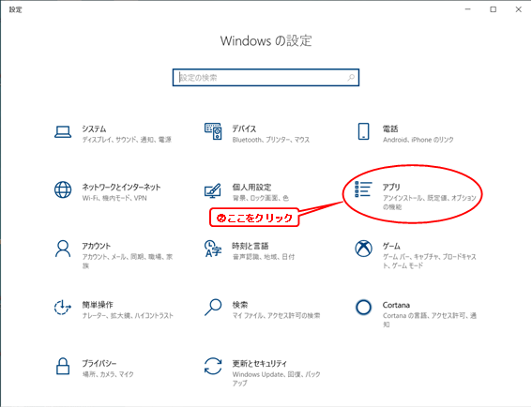Screen dimensions: 532x408
Task: Open the ゲーム Xbox icon
Action: click(363, 249)
